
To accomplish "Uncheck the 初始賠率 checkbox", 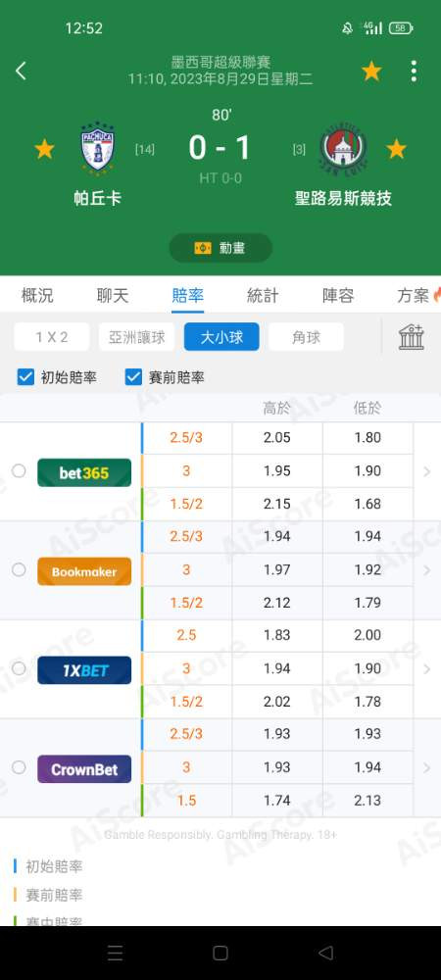I will [x=25, y=377].
